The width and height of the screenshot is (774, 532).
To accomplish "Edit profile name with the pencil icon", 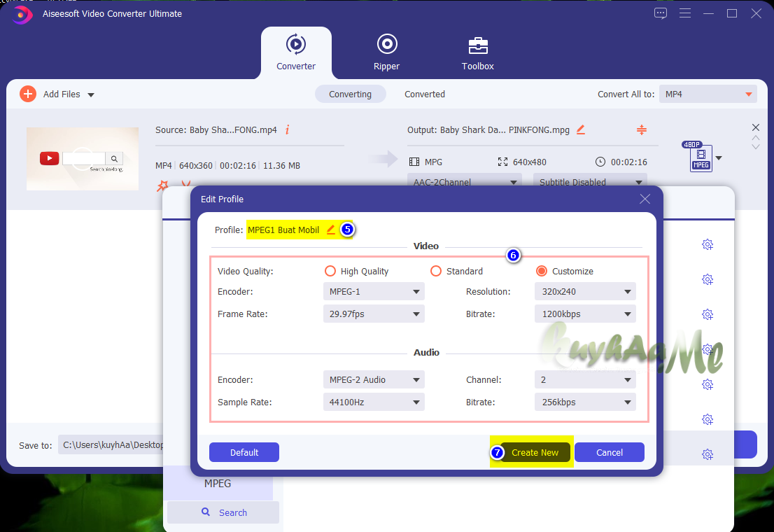I will [331, 230].
